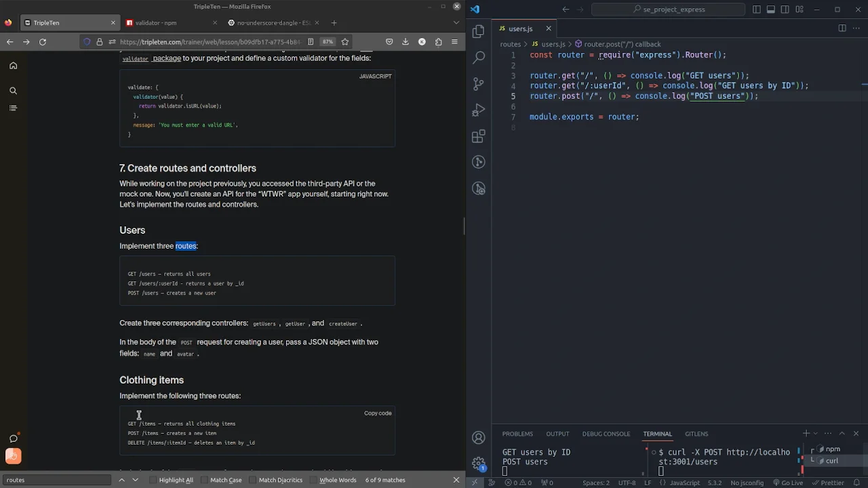Image resolution: width=868 pixels, height=488 pixels.
Task: Toggle Whole Words in find bar
Action: tap(333, 480)
